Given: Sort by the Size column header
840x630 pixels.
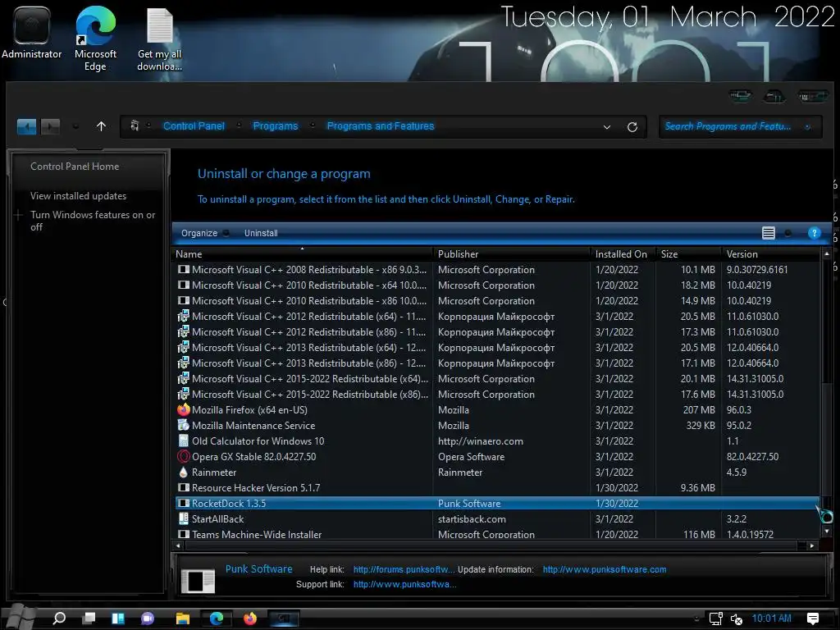Looking at the screenshot, I should [688, 254].
